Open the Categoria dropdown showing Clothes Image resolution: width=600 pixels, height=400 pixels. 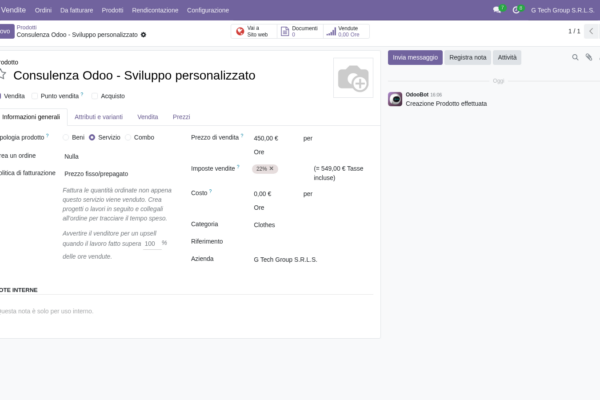click(313, 225)
